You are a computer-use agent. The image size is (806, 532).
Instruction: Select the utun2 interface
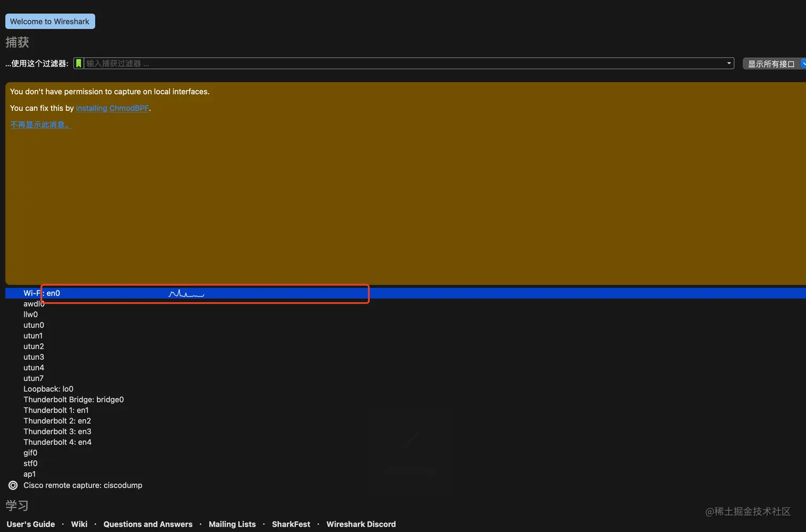coord(406,346)
